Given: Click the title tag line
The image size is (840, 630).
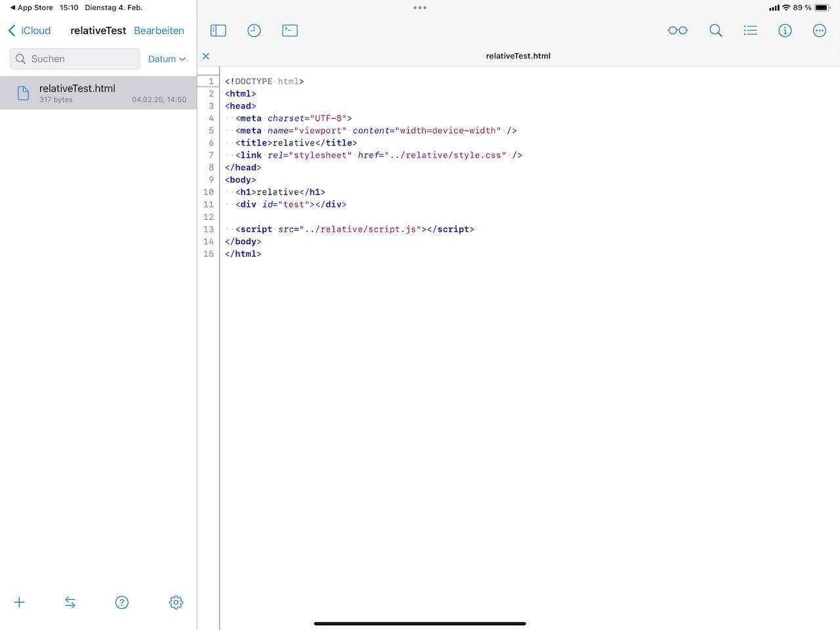Looking at the screenshot, I should coord(297,143).
